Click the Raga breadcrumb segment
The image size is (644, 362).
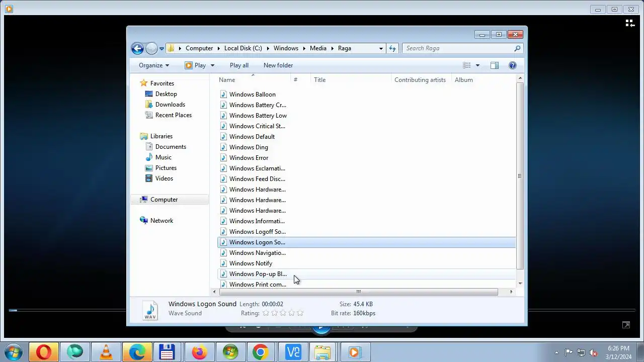(345, 48)
